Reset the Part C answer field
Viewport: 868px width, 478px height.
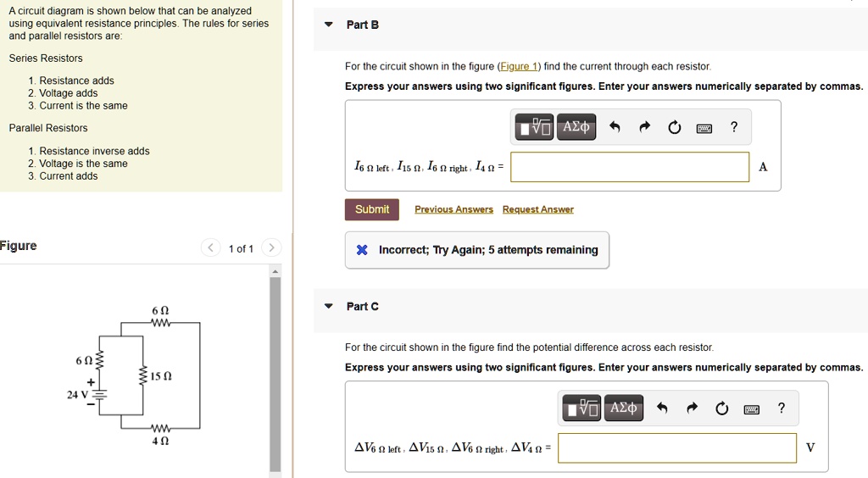tap(721, 409)
